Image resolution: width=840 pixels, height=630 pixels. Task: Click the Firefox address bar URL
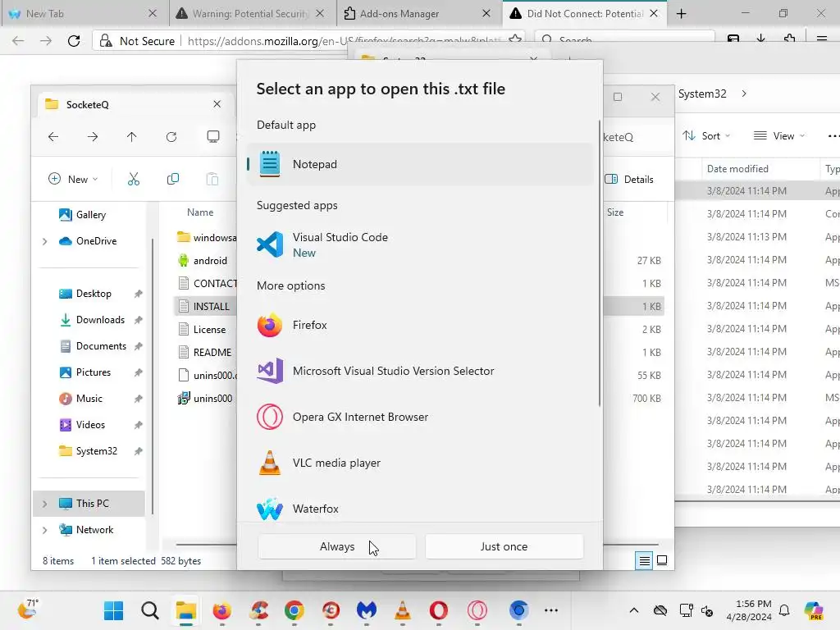tap(345, 41)
